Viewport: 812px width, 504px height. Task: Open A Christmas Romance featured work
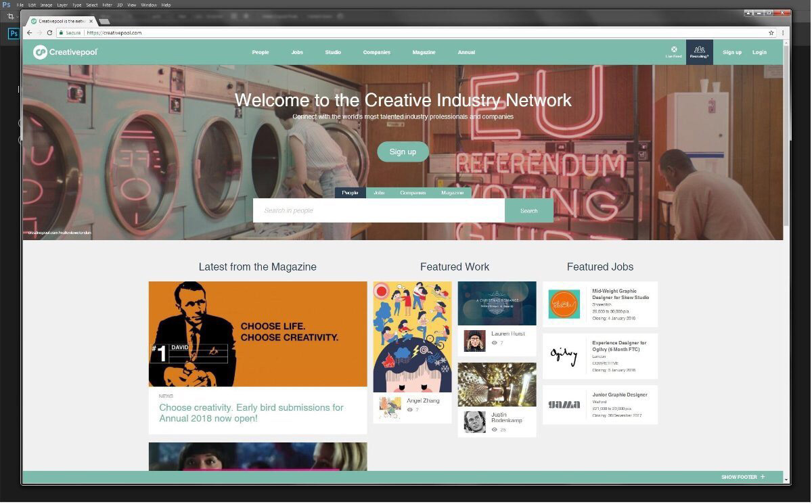tap(497, 303)
